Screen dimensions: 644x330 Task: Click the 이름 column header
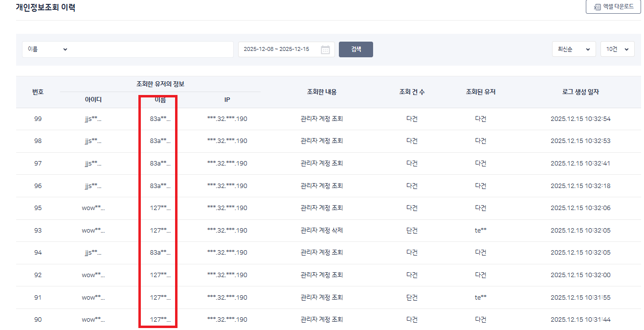[160, 100]
